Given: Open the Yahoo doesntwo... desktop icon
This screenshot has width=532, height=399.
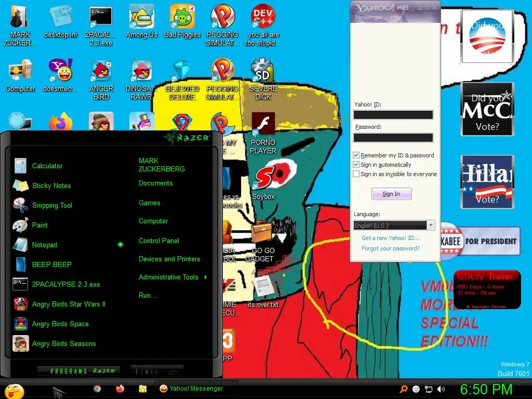Looking at the screenshot, I should 60,75.
